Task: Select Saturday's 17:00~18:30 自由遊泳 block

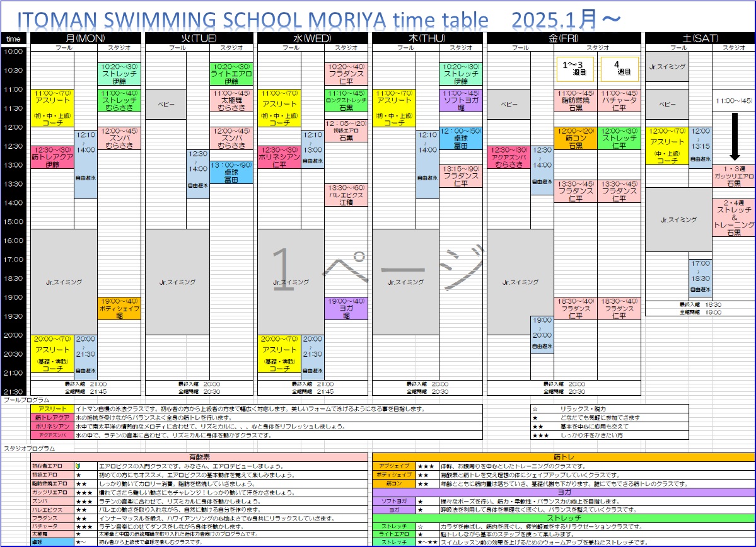Action: 701,278
